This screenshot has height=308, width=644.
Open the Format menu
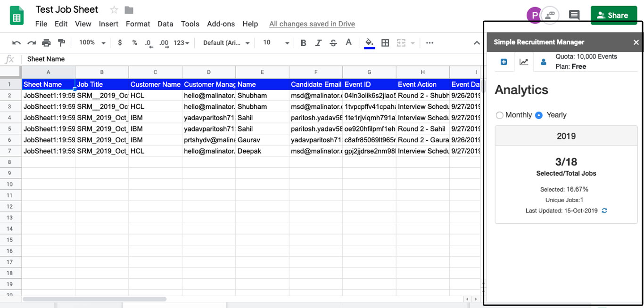point(138,24)
